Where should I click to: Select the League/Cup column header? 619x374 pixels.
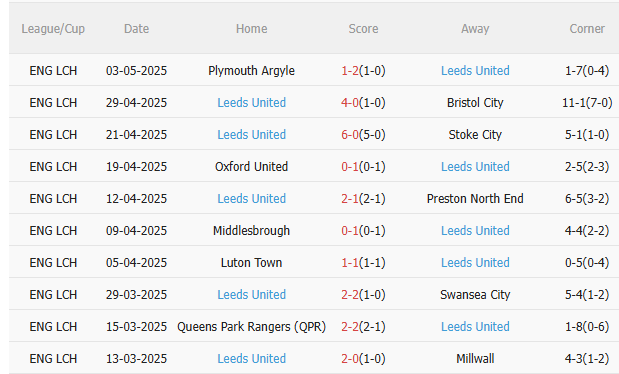[x=53, y=29]
